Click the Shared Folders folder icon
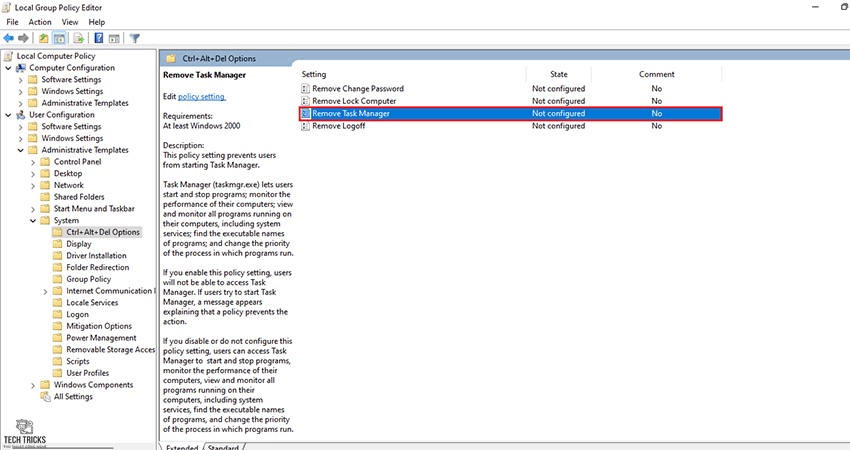850x450 pixels. click(46, 197)
